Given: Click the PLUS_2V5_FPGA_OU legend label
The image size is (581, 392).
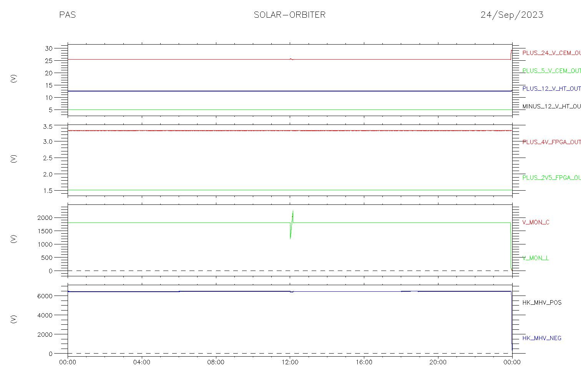Looking at the screenshot, I should click(x=551, y=178).
